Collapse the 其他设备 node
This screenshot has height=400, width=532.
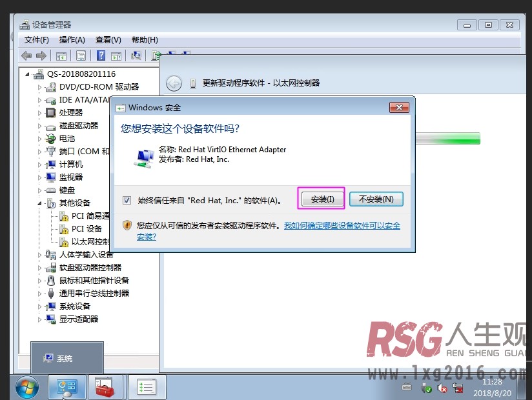coord(39,203)
